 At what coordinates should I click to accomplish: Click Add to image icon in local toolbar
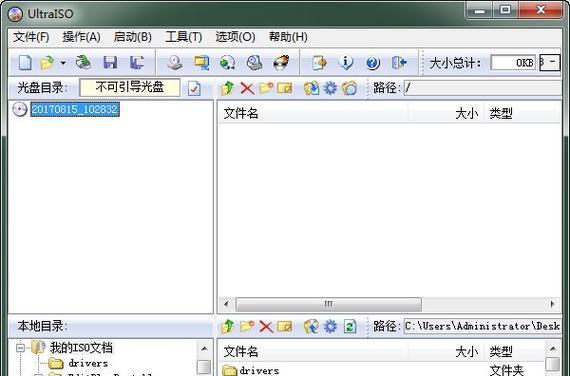(312, 326)
